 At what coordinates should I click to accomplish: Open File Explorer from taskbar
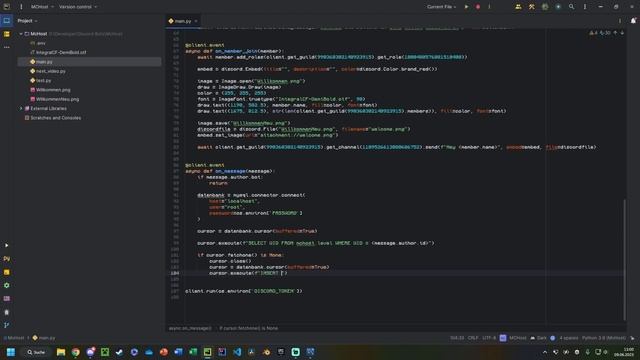pyautogui.click(x=61, y=352)
